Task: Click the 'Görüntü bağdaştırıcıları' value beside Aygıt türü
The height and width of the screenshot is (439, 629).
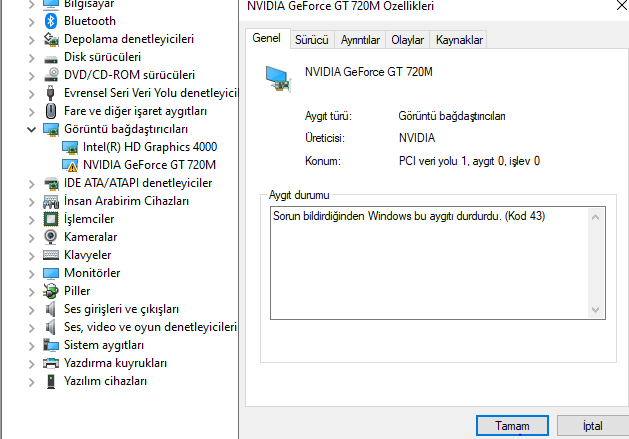Action: coord(452,116)
